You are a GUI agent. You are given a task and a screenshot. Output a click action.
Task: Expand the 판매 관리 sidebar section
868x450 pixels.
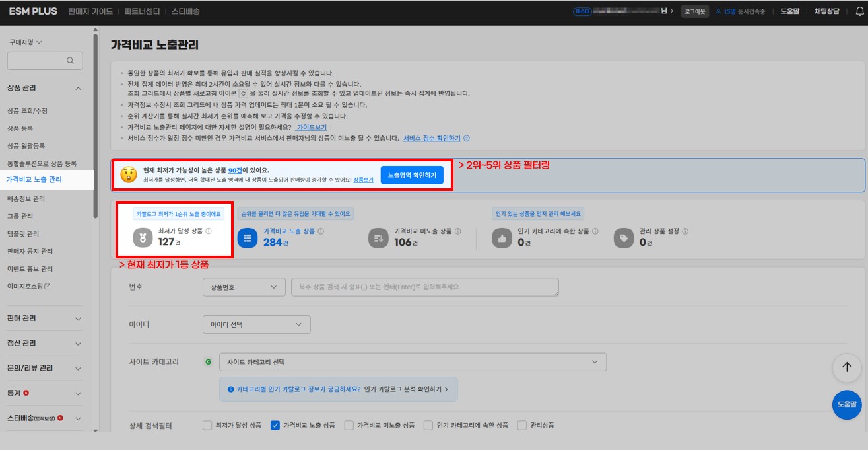[44, 319]
